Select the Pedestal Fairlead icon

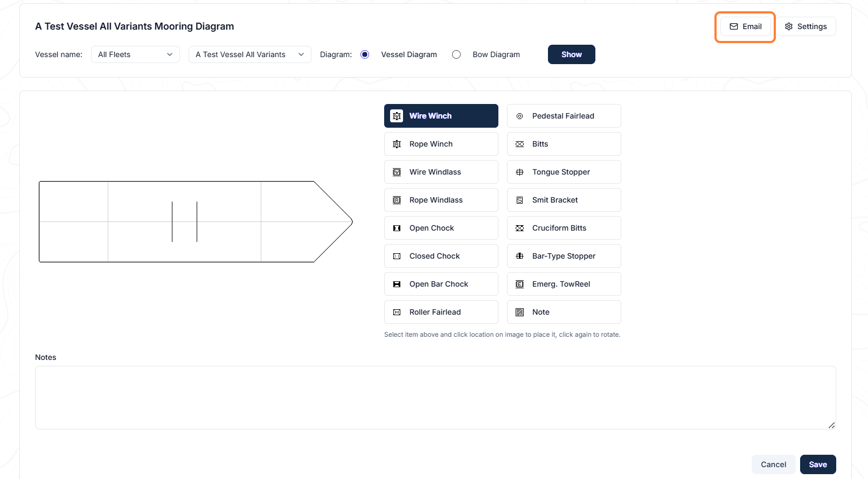coord(520,116)
